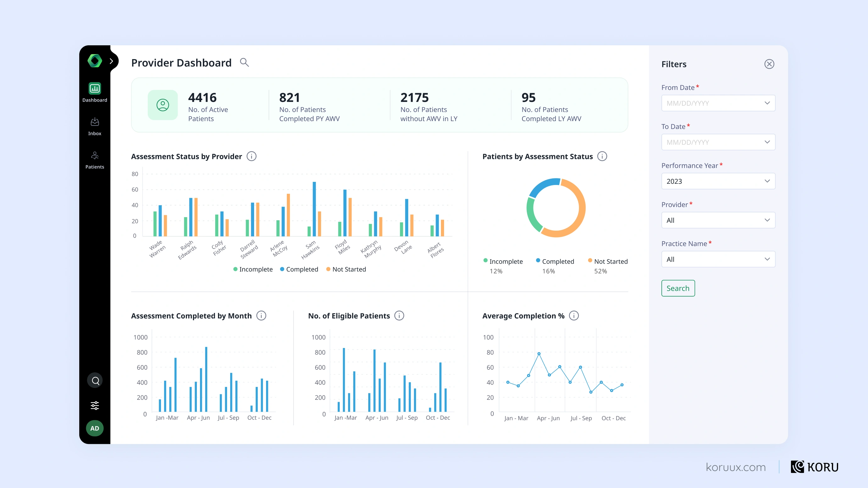The width and height of the screenshot is (868, 488).
Task: Show info for Patients by Assessment Status
Action: (x=602, y=156)
